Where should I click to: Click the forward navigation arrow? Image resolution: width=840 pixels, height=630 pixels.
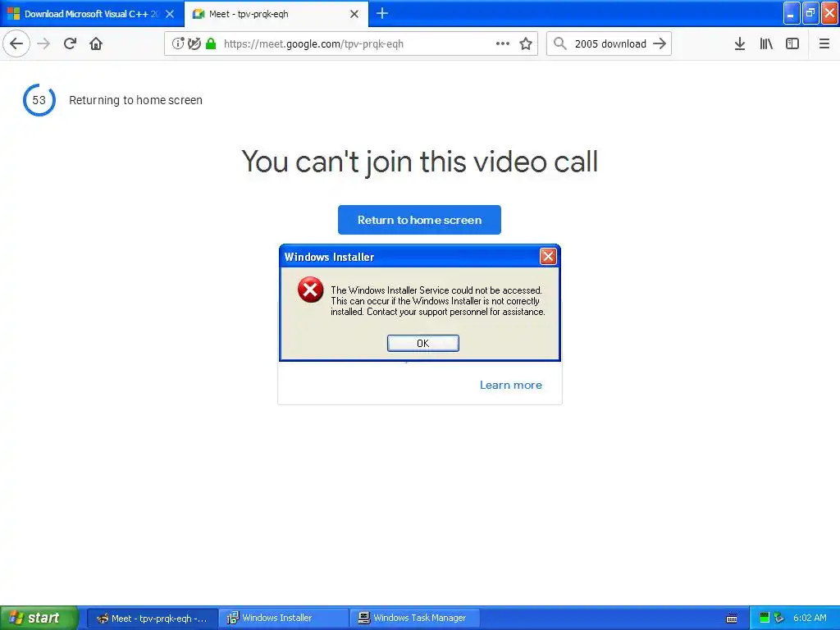(43, 43)
